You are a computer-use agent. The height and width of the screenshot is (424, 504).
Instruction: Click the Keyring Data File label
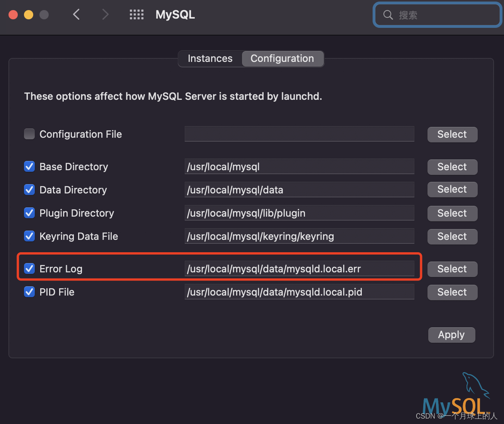point(79,236)
